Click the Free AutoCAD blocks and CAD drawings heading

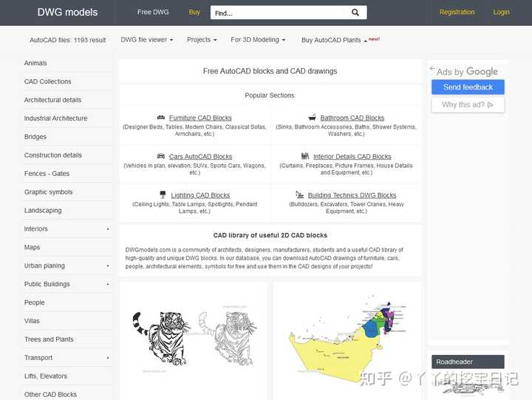270,71
